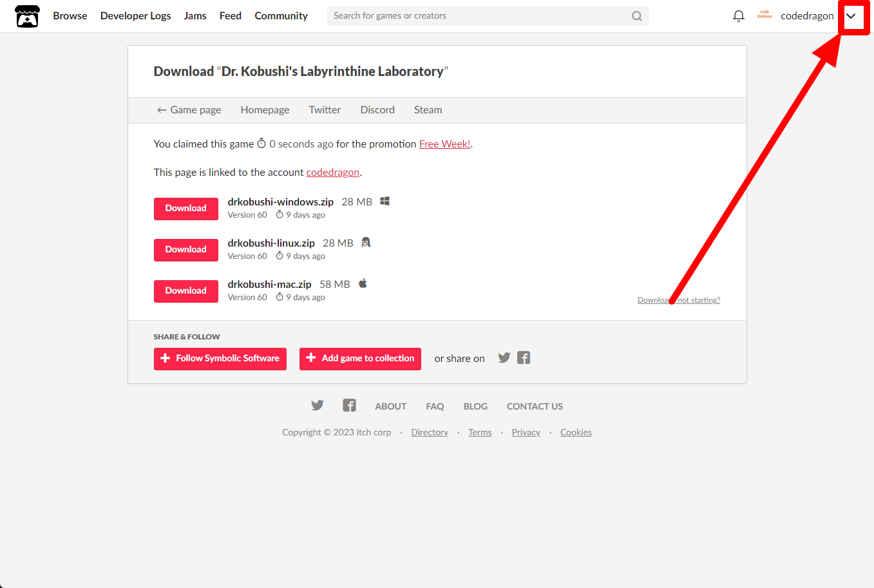Image resolution: width=874 pixels, height=588 pixels.
Task: Download drkobushi-mac.zip
Action: (186, 291)
